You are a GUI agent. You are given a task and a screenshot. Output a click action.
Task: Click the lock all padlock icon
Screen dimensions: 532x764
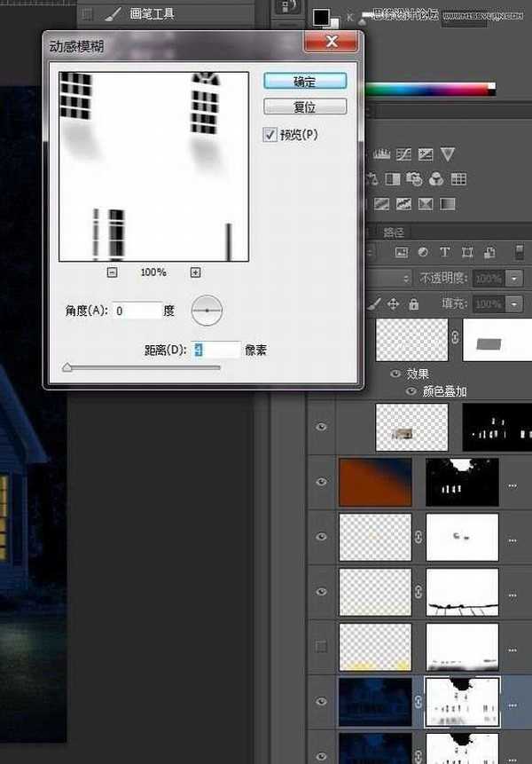pos(414,303)
